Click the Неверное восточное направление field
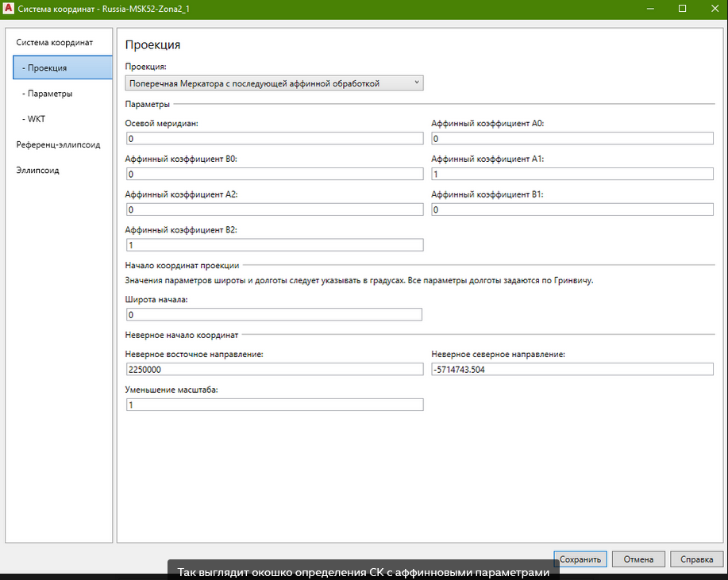The image size is (728, 580). click(274, 369)
